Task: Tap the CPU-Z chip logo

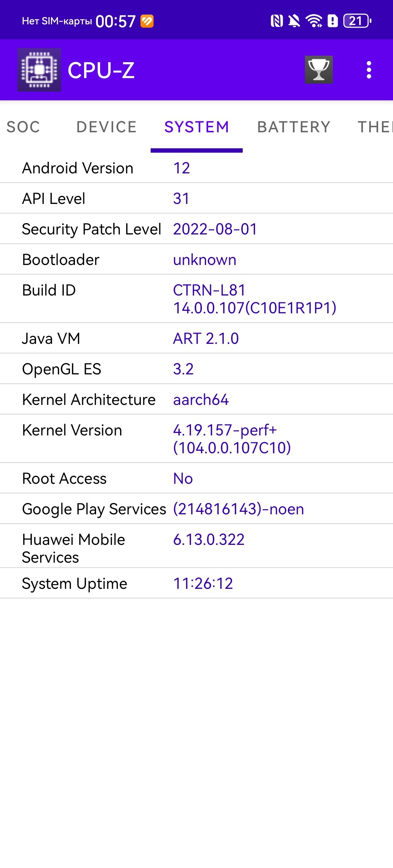Action: click(x=39, y=70)
